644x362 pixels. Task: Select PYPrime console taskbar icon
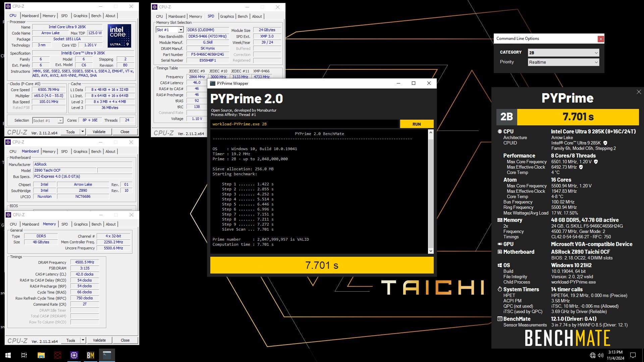[107, 355]
